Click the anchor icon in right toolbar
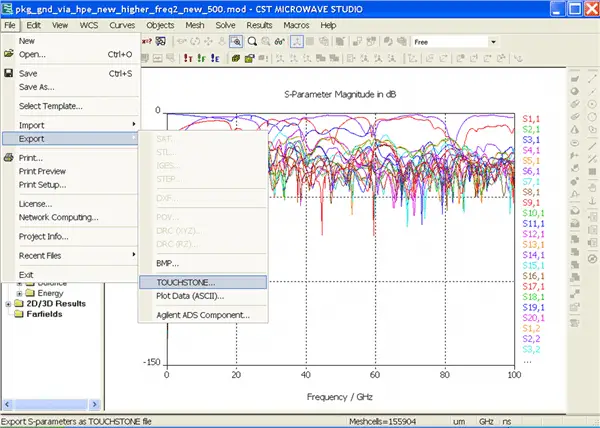Screen dimensions: 600x428 592,201
